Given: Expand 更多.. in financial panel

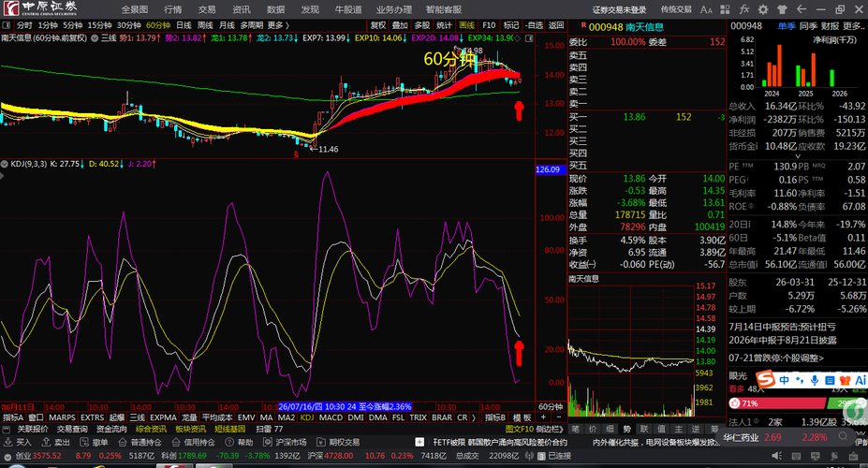Looking at the screenshot, I should (x=853, y=26).
